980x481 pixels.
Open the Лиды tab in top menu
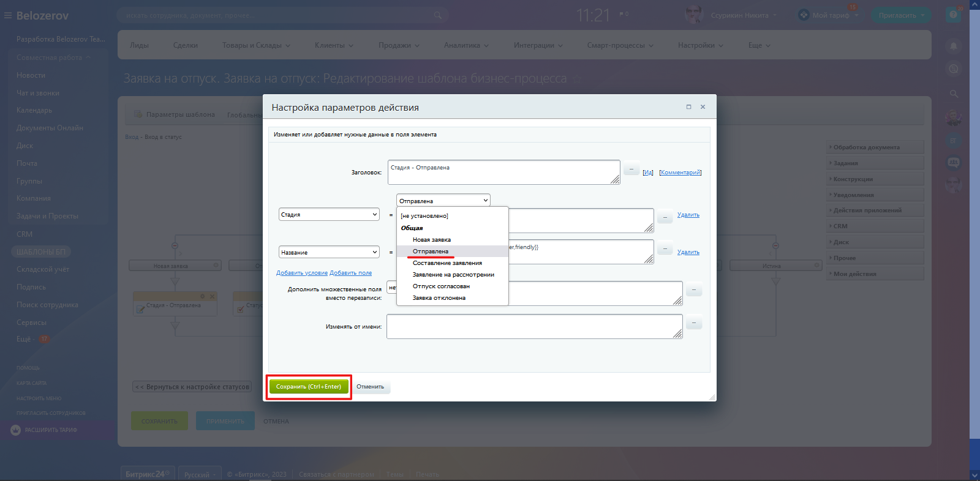(139, 45)
